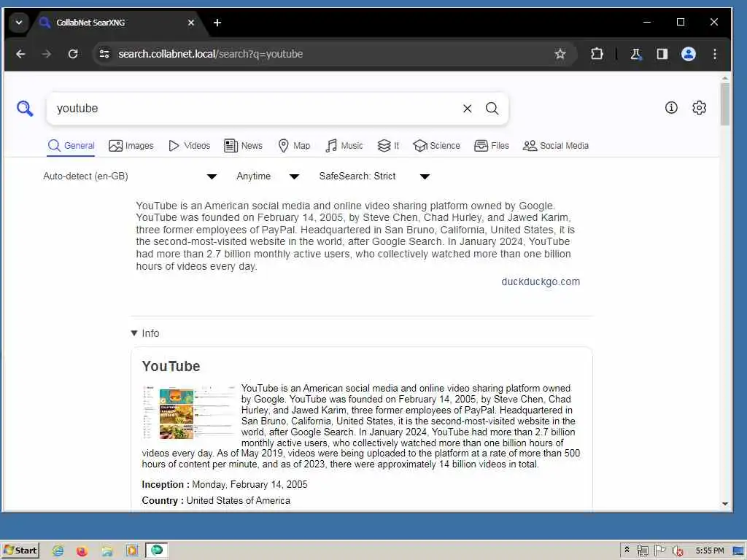The width and height of the screenshot is (747, 560).
Task: Close the CollabNet SearXNG tab
Action: (191, 23)
